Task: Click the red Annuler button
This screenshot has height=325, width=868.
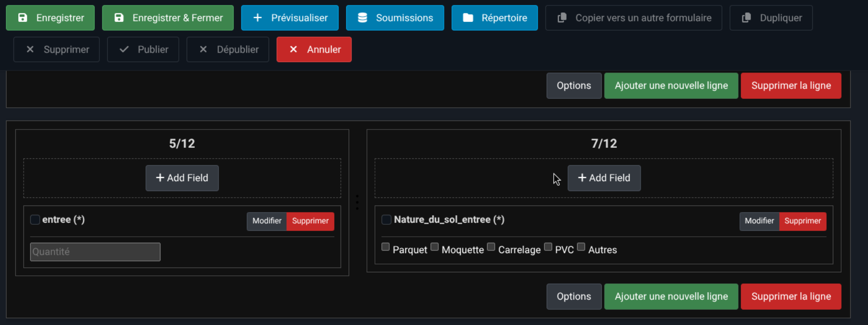Action: point(314,50)
